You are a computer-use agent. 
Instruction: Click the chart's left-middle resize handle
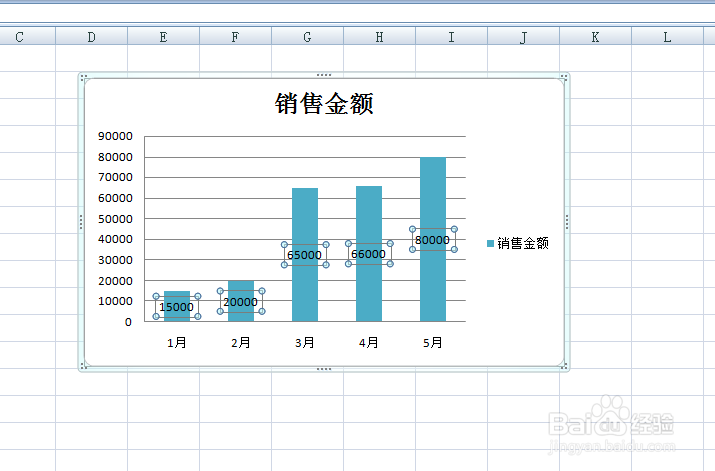point(81,222)
